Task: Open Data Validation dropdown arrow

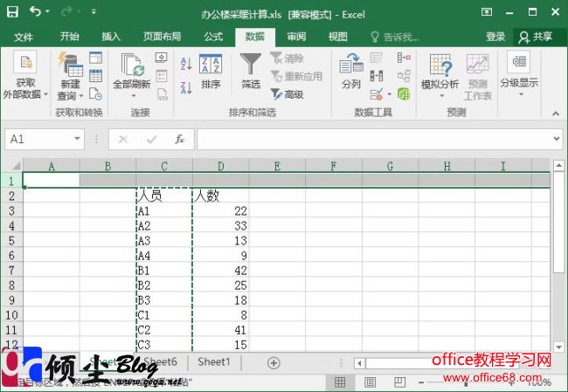Action: pyautogui.click(x=390, y=94)
